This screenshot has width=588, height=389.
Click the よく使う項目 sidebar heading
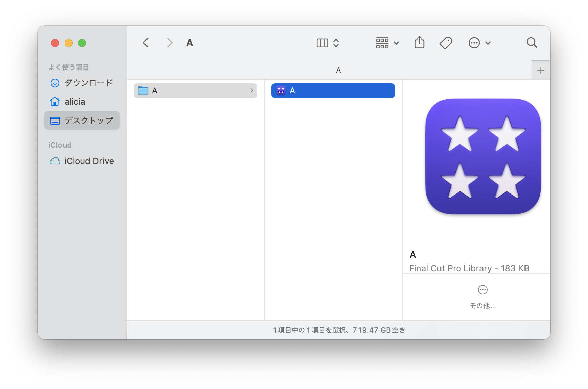pyautogui.click(x=69, y=67)
